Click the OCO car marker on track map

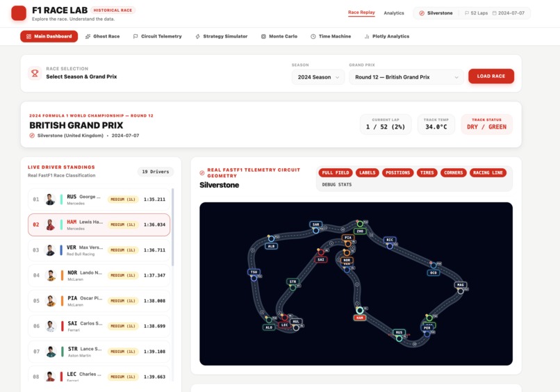click(434, 266)
